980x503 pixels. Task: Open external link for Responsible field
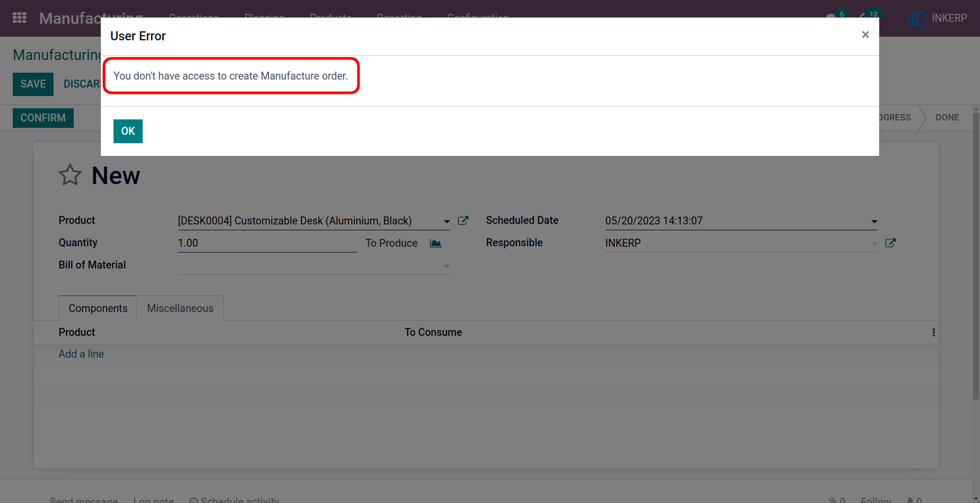[890, 243]
